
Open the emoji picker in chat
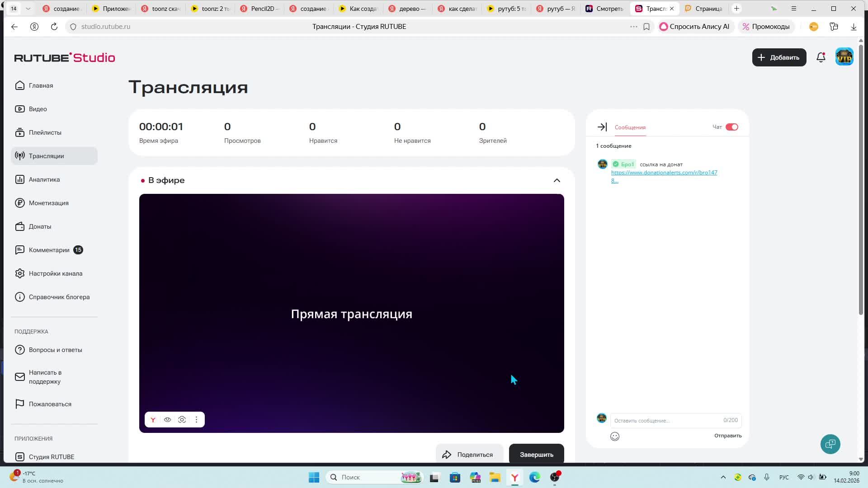[614, 436]
